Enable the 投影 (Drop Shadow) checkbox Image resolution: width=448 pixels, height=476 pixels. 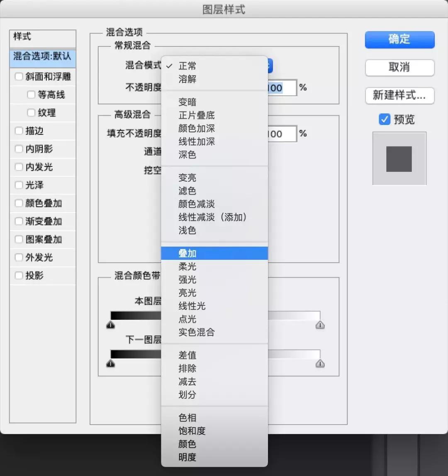19,276
